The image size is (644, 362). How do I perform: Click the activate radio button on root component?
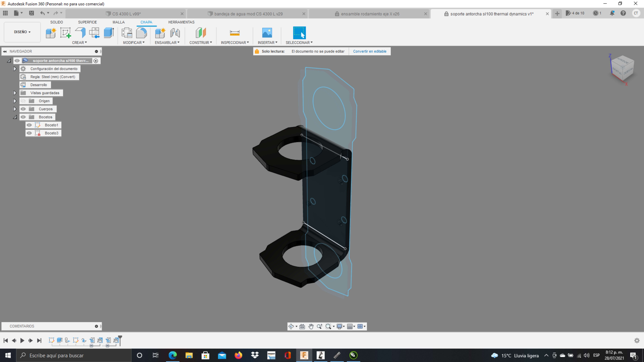pyautogui.click(x=96, y=61)
